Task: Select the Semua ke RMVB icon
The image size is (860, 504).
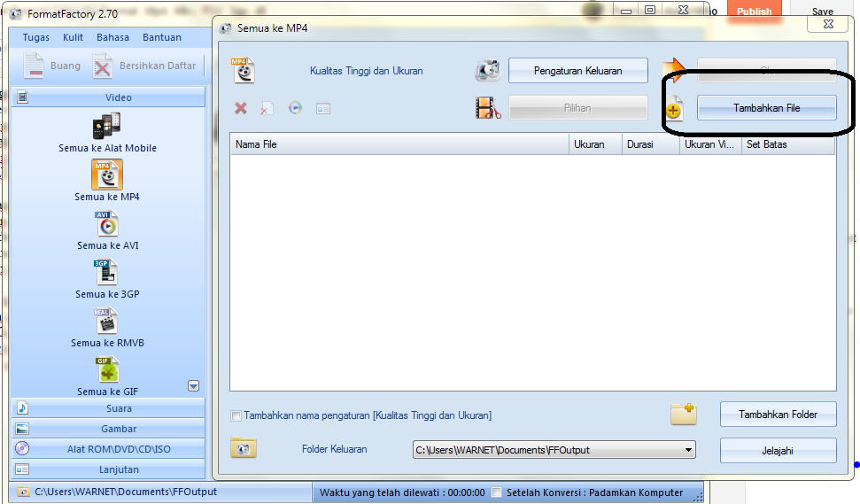Action: [x=106, y=322]
